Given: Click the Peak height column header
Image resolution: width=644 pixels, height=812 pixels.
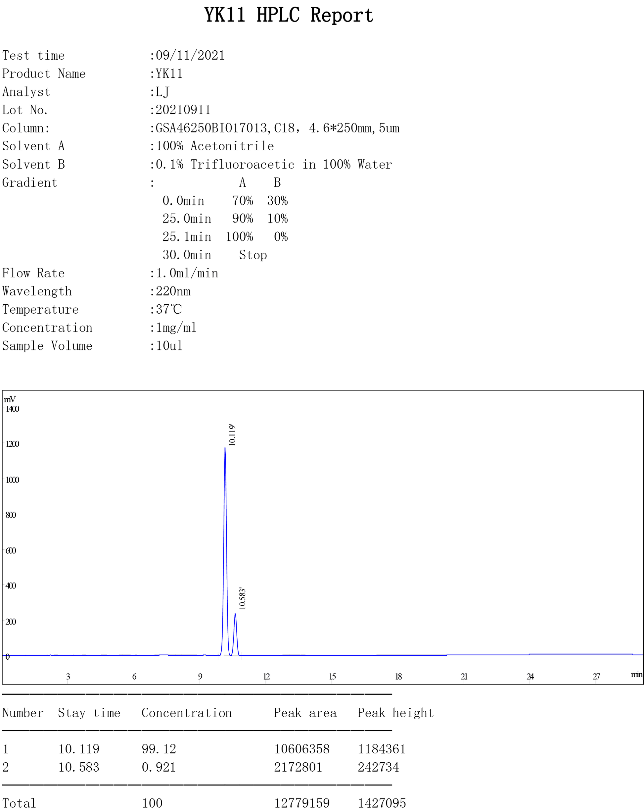Looking at the screenshot, I should (x=395, y=713).
